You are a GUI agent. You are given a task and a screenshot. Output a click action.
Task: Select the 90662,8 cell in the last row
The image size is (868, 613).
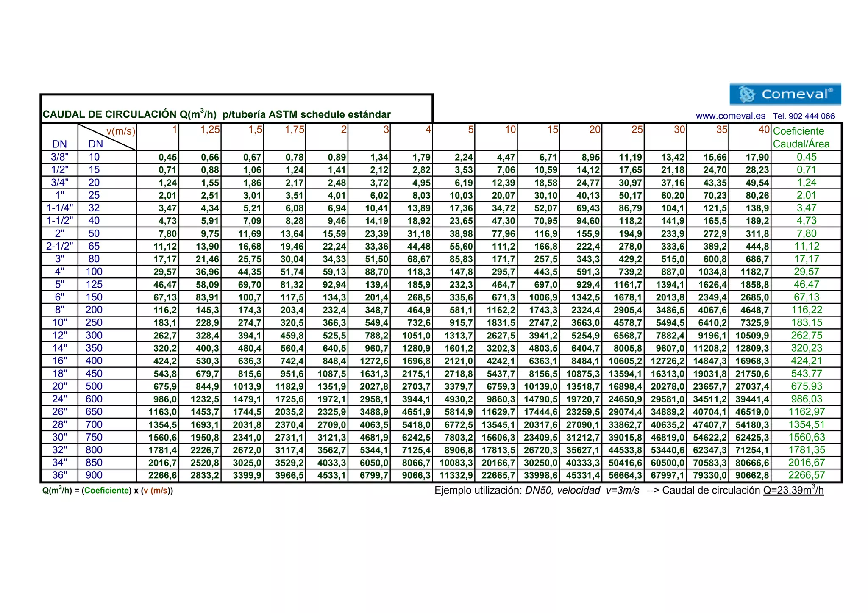point(752,475)
